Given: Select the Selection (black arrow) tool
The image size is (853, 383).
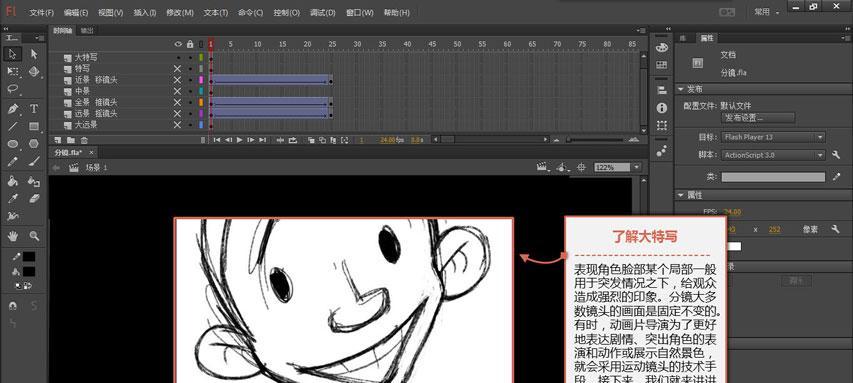Looking at the screenshot, I should click(x=13, y=54).
